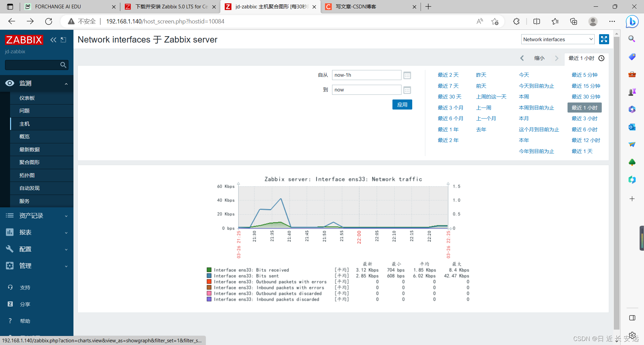Image resolution: width=644 pixels, height=345 pixels.
Task: Select time range 最近 30 天
Action: click(x=449, y=97)
